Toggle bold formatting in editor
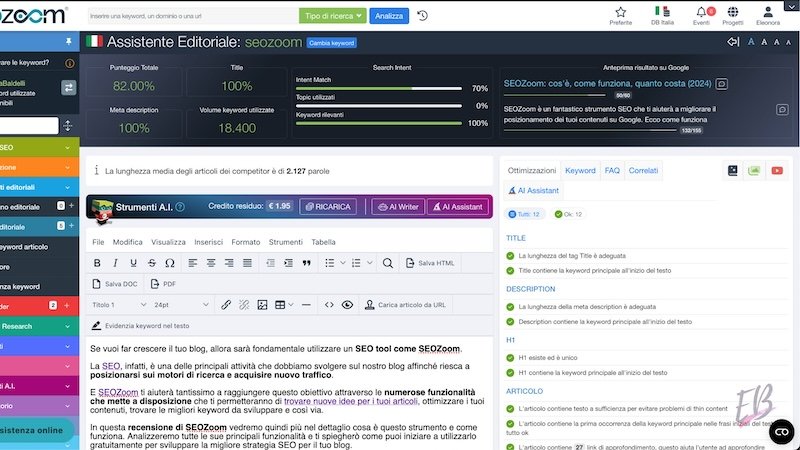 click(x=97, y=263)
